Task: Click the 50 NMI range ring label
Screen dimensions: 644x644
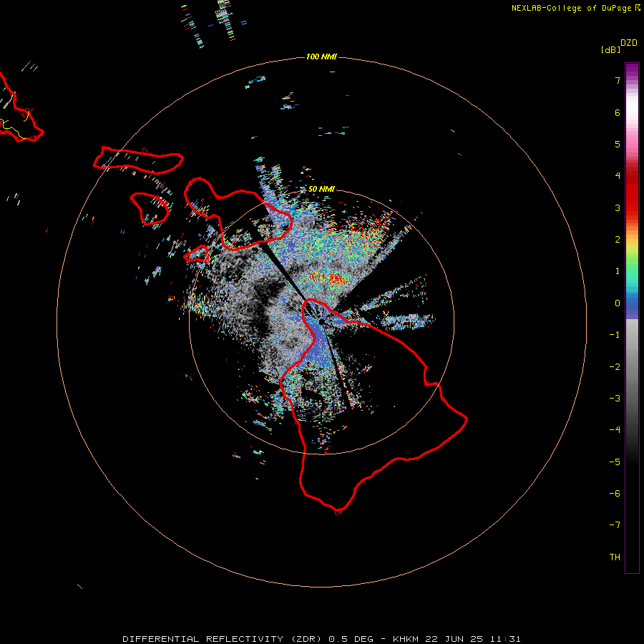Action: tap(321, 189)
